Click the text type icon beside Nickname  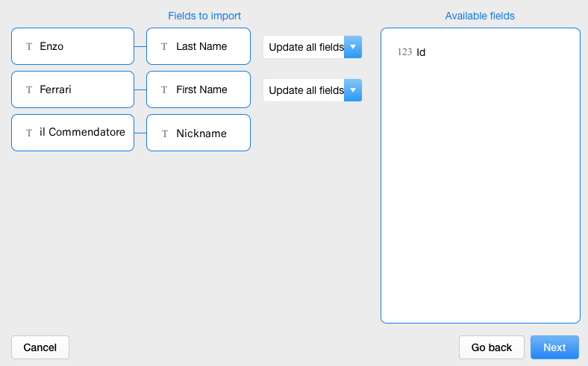tap(164, 133)
